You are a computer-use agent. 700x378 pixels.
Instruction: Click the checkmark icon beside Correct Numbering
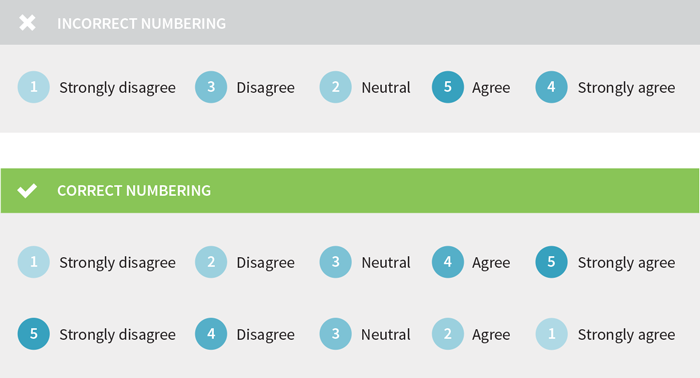(x=27, y=191)
